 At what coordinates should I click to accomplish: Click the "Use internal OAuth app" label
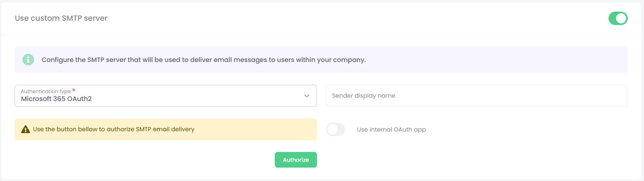pyautogui.click(x=391, y=129)
